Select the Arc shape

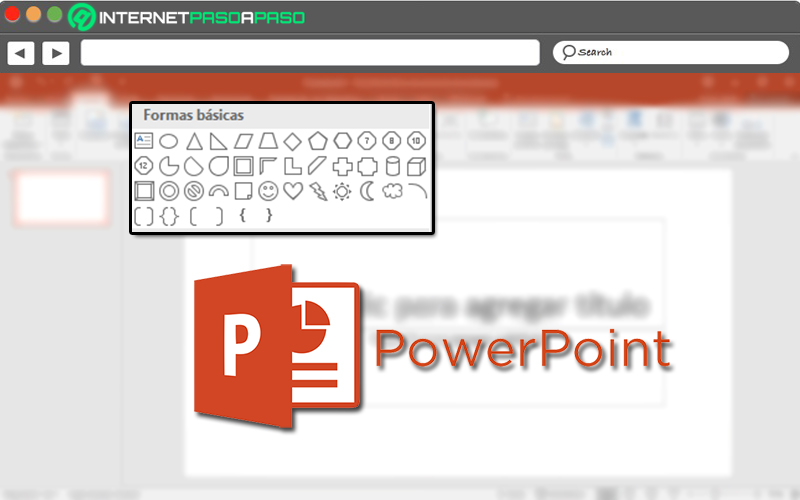tap(417, 190)
